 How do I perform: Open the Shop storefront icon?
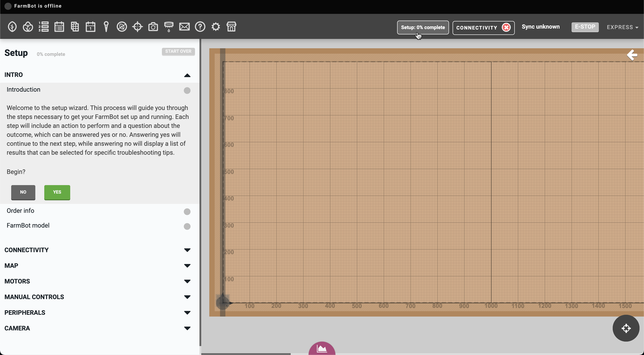click(x=231, y=27)
